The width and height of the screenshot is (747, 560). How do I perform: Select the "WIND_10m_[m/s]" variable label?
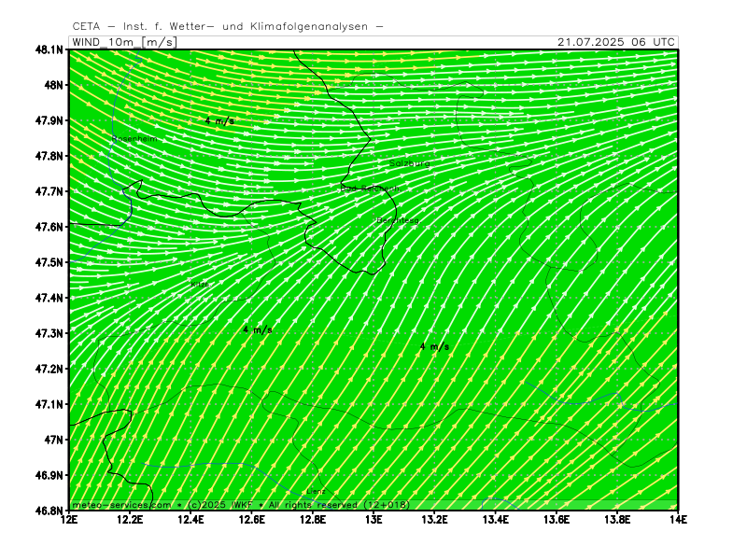(x=125, y=42)
